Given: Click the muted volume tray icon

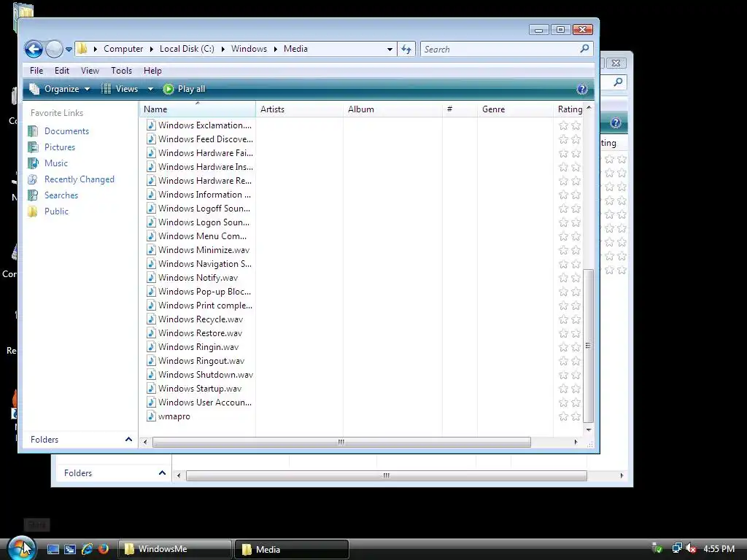Looking at the screenshot, I should [691, 549].
